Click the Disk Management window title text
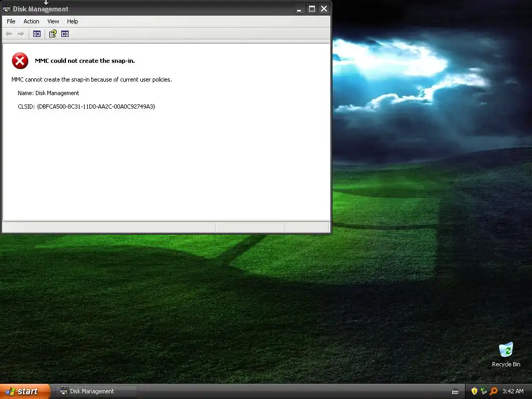This screenshot has width=532, height=399. [x=41, y=9]
